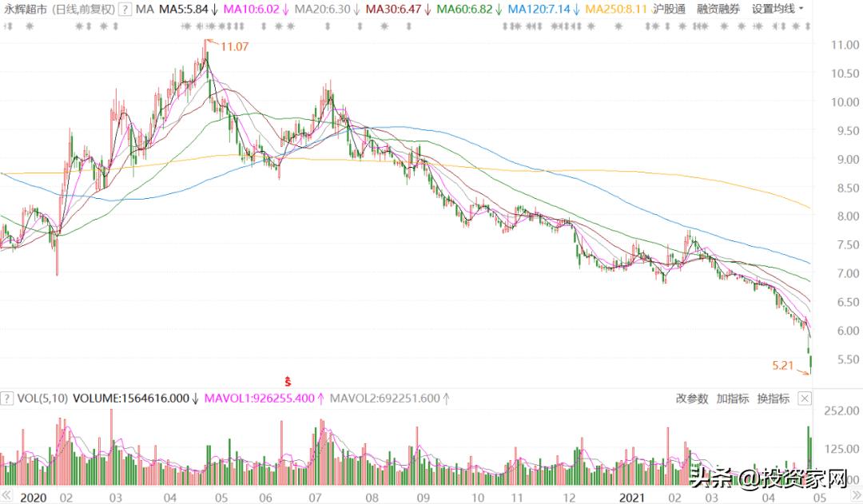Open the 设置均线 dropdown
This screenshot has width=863, height=504.
777,10
